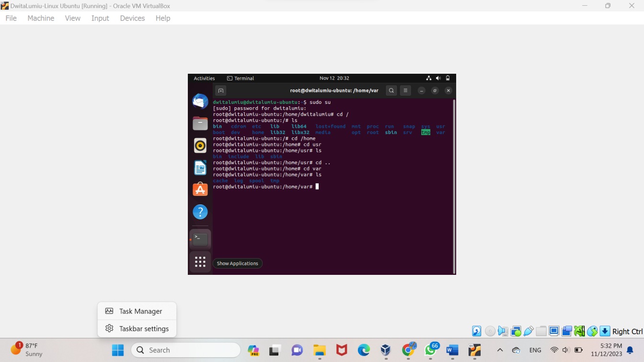Open Copilot preview from taskbar
The image size is (644, 362).
point(253,350)
